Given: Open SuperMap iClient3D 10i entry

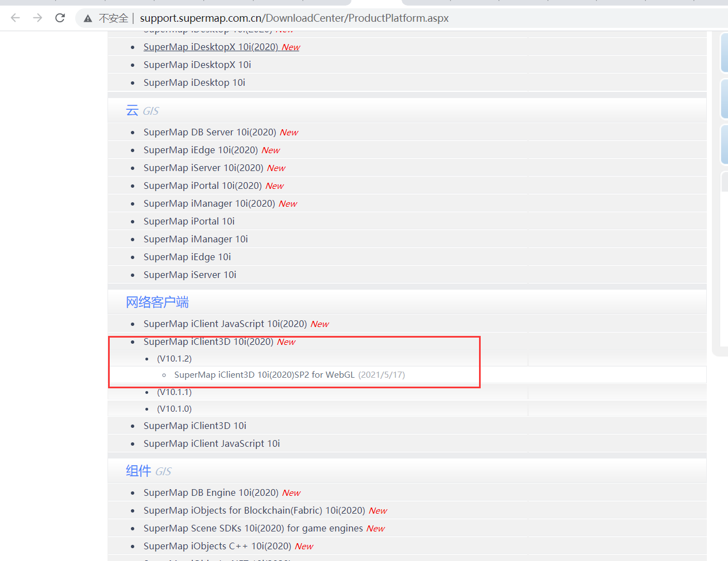Looking at the screenshot, I should [x=195, y=426].
